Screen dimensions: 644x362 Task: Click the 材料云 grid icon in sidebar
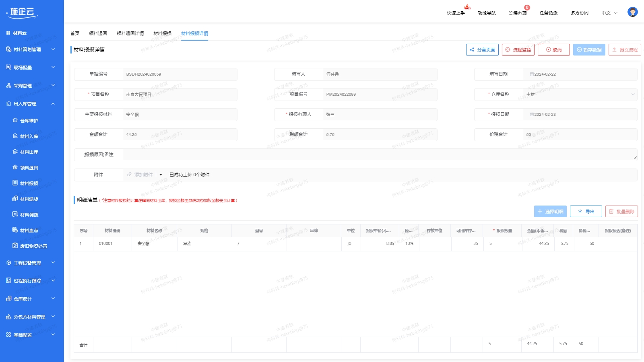pos(8,33)
